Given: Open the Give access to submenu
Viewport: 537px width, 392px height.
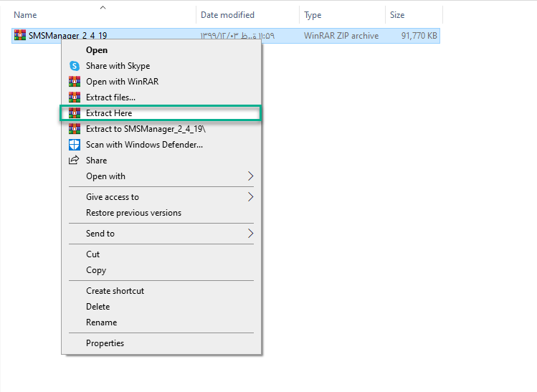Looking at the screenshot, I should [161, 197].
